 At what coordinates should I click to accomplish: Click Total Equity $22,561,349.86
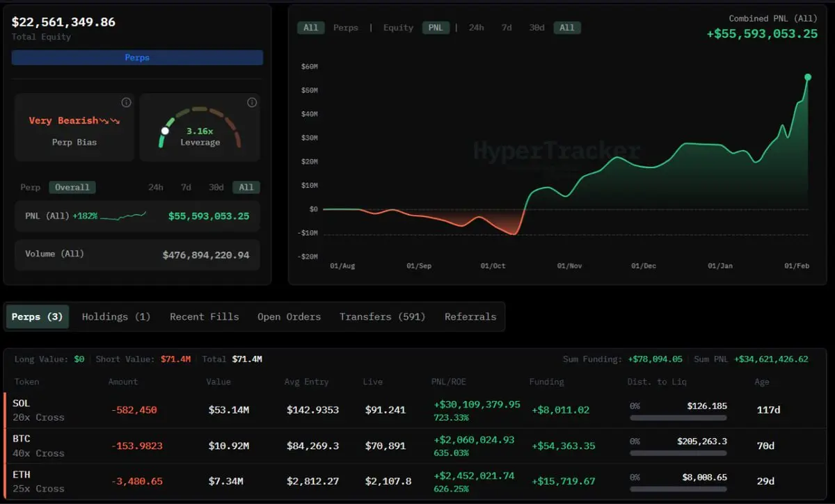63,22
